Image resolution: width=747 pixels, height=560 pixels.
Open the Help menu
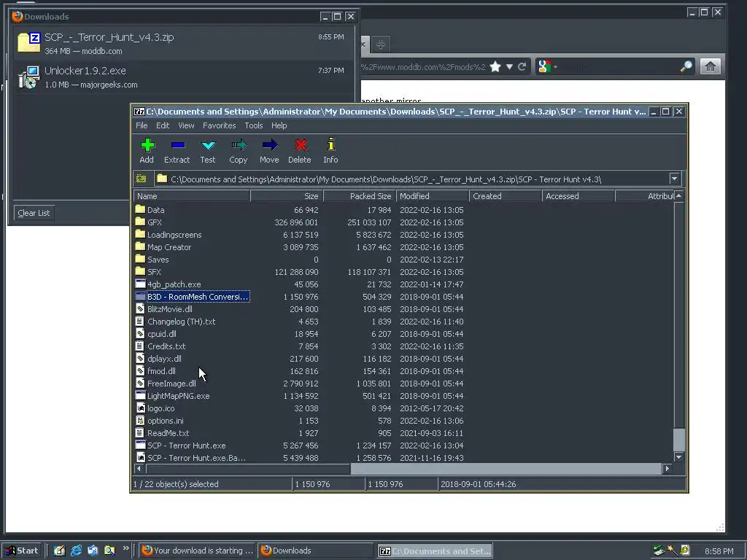(x=279, y=125)
